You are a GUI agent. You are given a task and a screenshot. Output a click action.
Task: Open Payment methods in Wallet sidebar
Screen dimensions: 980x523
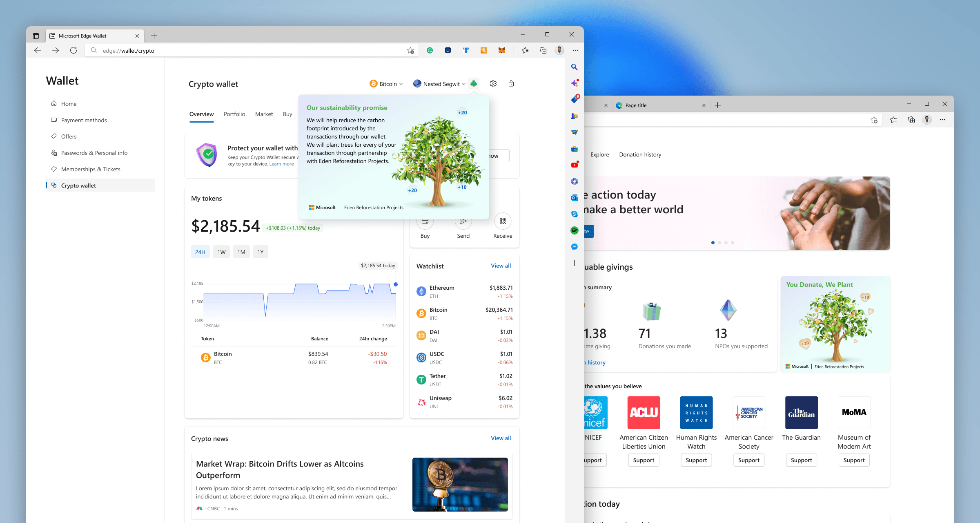(84, 120)
